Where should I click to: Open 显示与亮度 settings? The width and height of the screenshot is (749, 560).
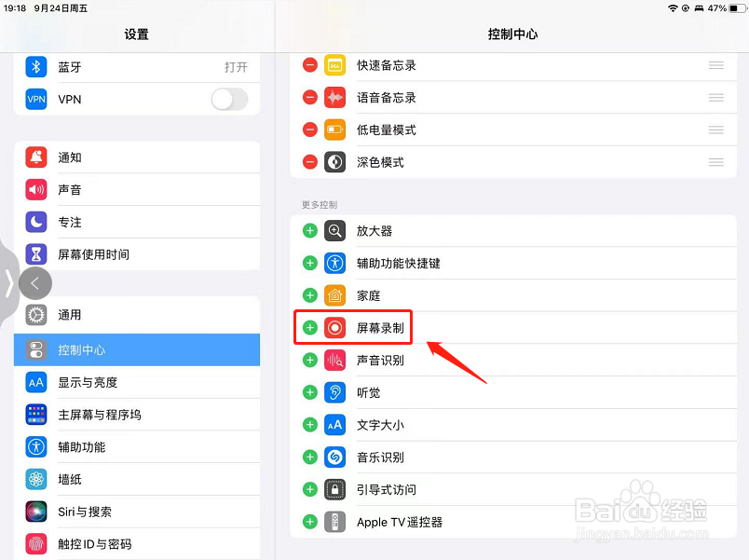[x=137, y=382]
